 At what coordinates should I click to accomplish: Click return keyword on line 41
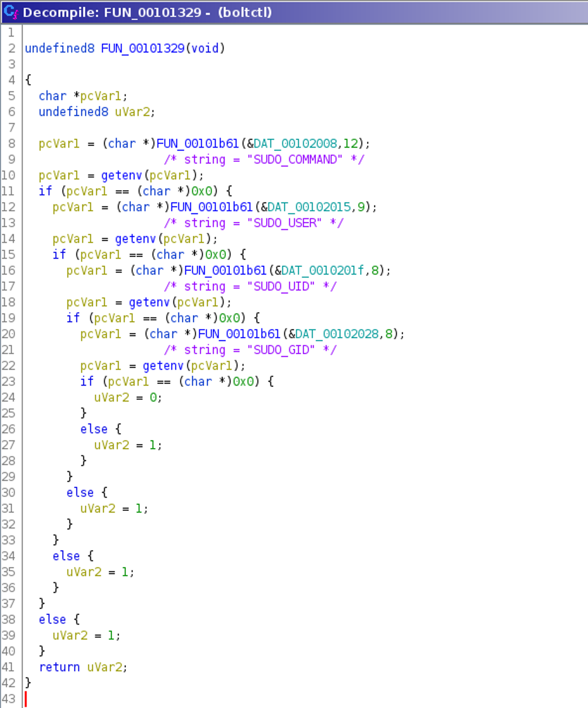coord(59,667)
